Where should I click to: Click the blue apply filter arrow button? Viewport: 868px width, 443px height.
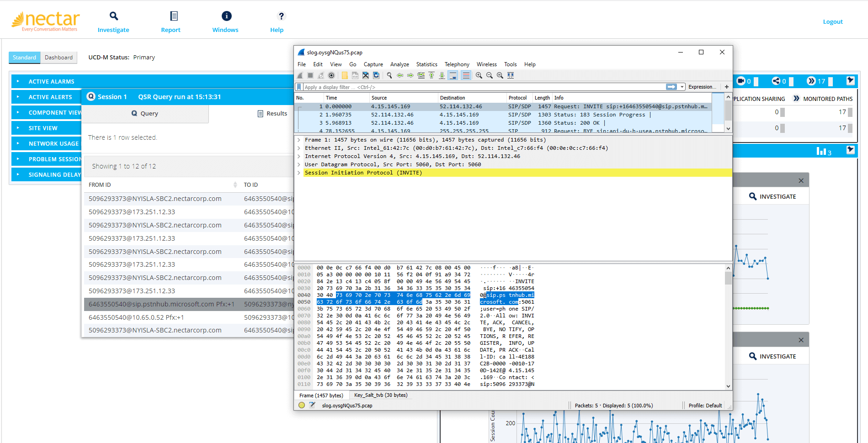point(671,87)
